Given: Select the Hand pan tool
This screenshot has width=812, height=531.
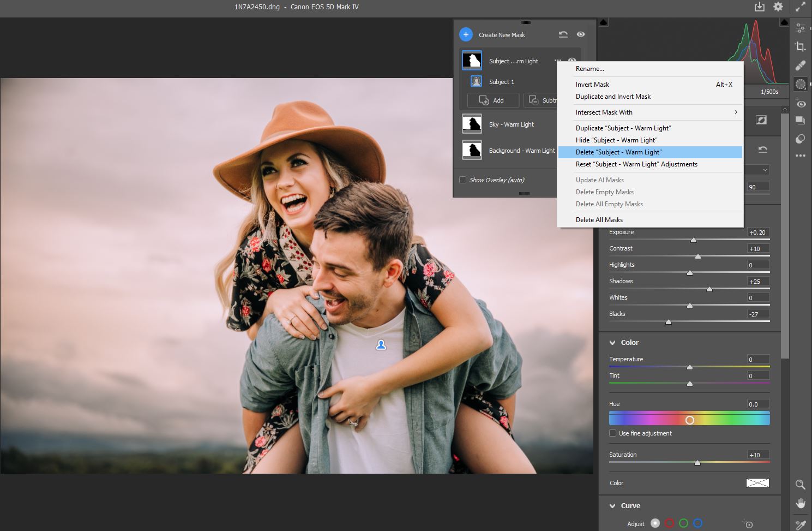Looking at the screenshot, I should click(x=800, y=503).
